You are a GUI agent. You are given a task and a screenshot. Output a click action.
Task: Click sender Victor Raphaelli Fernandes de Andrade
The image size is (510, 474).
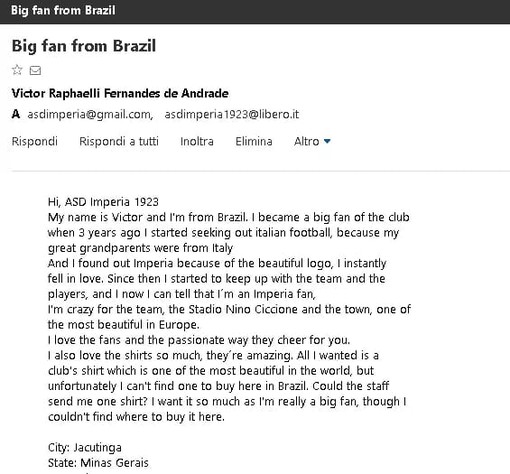pyautogui.click(x=120, y=93)
